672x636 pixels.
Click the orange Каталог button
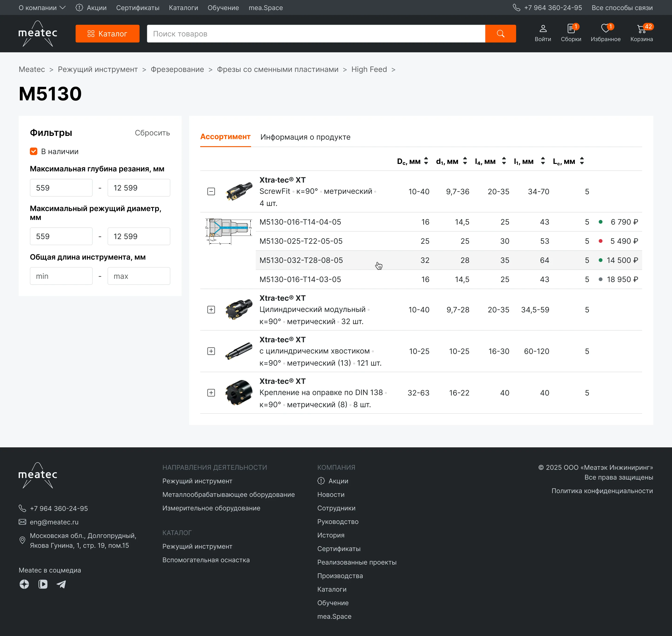[x=107, y=34]
